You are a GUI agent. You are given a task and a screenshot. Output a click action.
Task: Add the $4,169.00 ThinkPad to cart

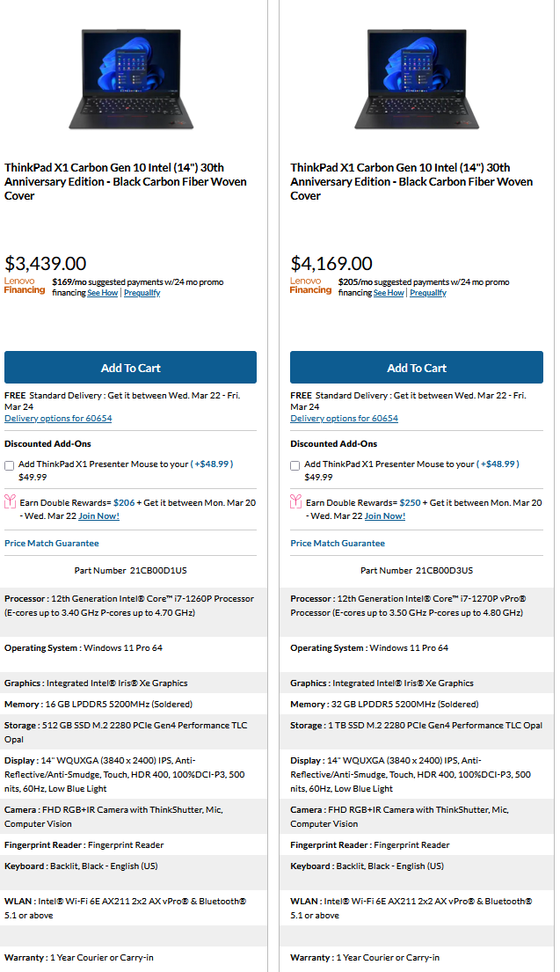coord(417,368)
